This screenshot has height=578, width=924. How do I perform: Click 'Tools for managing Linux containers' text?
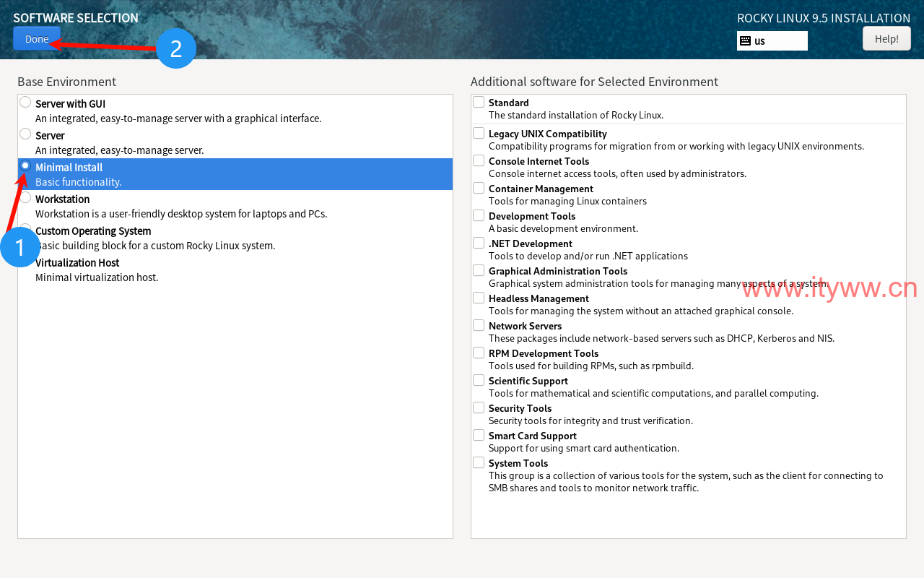tap(567, 201)
